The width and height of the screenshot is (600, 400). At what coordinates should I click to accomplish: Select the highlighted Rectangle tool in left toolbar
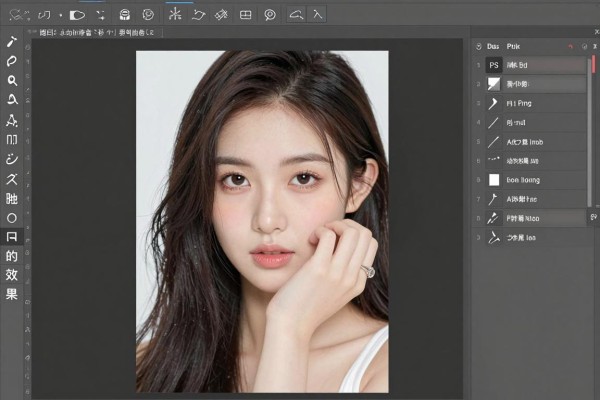coord(12,237)
